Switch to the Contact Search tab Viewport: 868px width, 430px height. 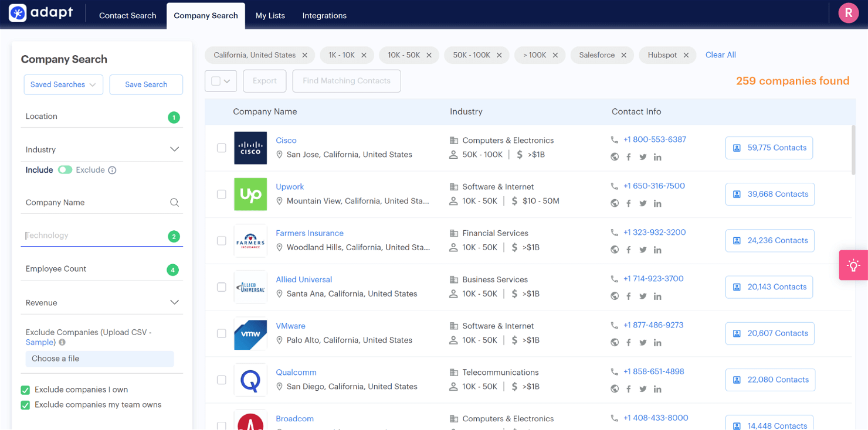point(127,16)
